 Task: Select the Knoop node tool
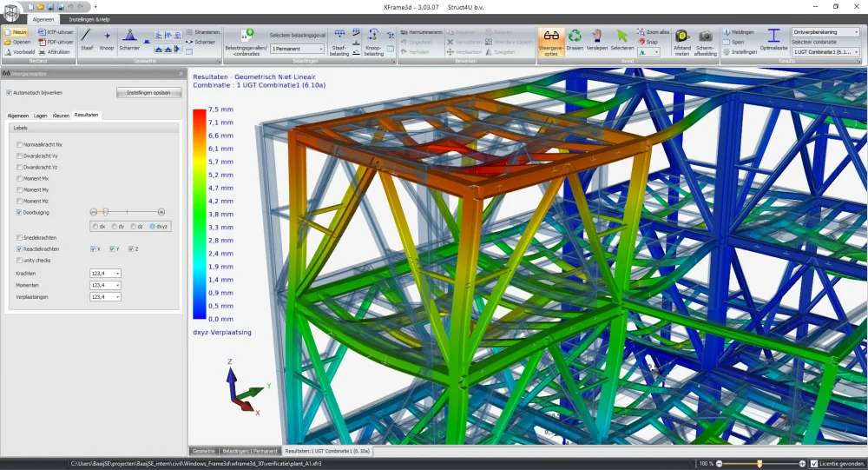click(106, 39)
